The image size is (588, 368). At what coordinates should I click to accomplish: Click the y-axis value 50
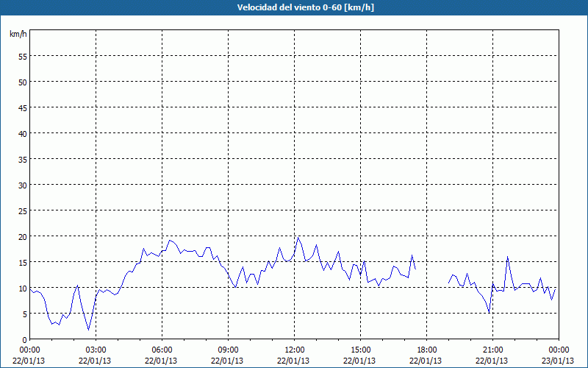click(x=23, y=82)
